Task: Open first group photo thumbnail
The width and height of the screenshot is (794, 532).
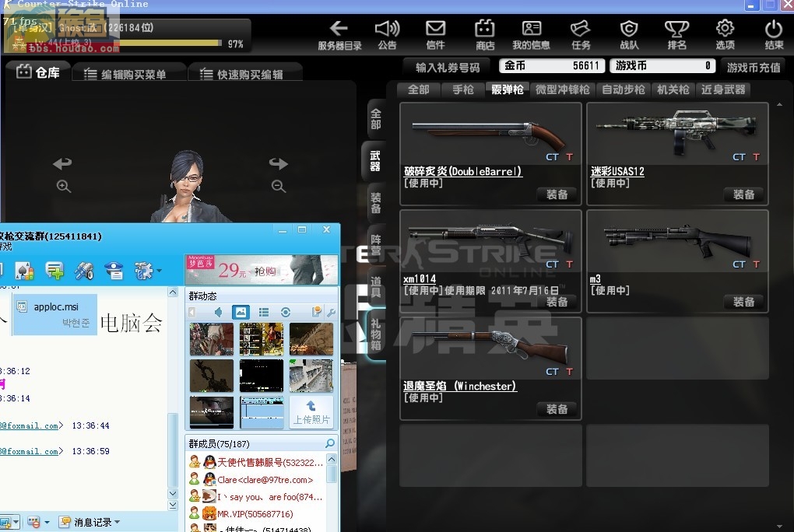Action: pos(212,338)
